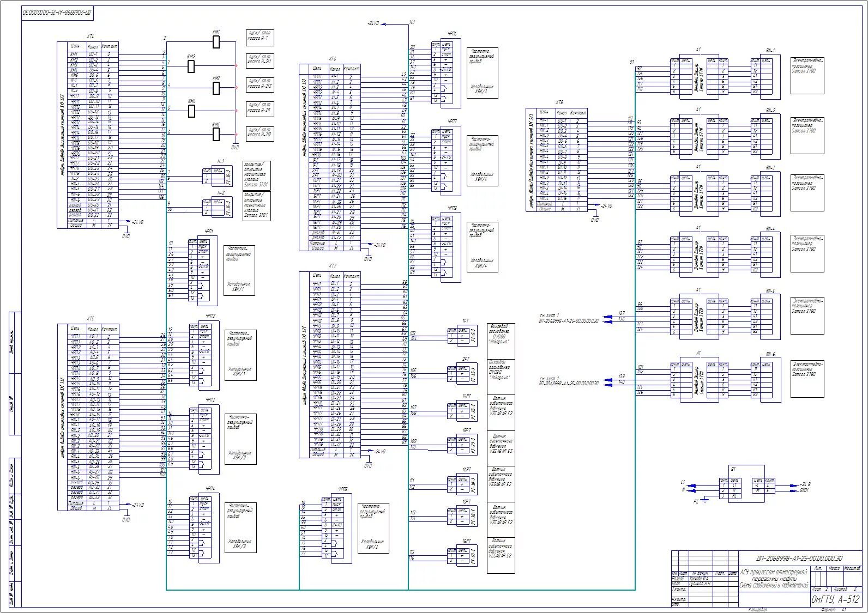Click the ЧРП6 drive label
This screenshot has height=613, width=868.
tap(453, 34)
